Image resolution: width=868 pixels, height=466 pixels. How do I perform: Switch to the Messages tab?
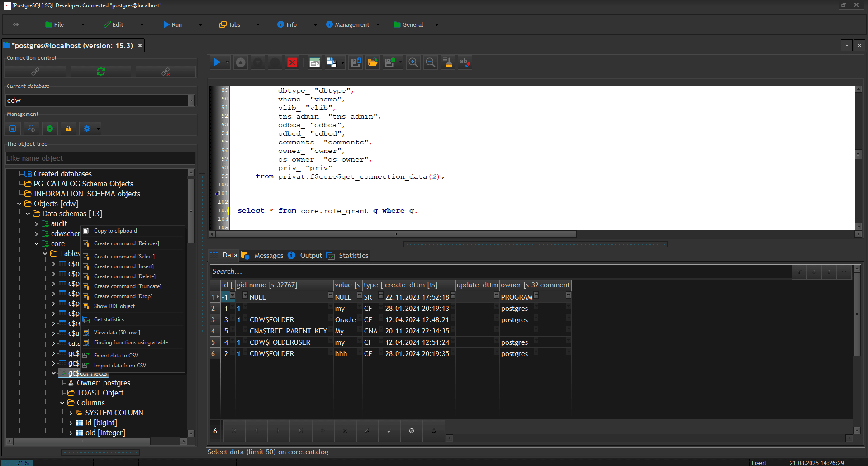pyautogui.click(x=269, y=256)
